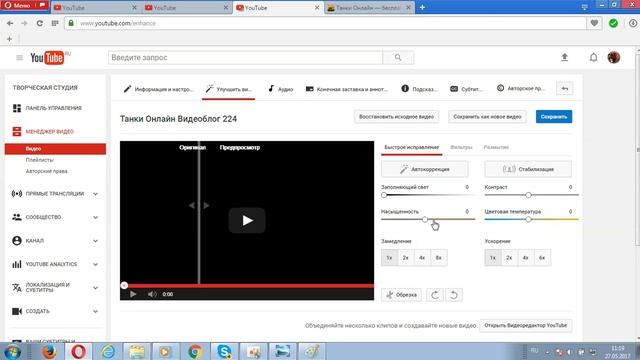Click Windows Start button
Screen dimensions: 640x360
point(12,351)
